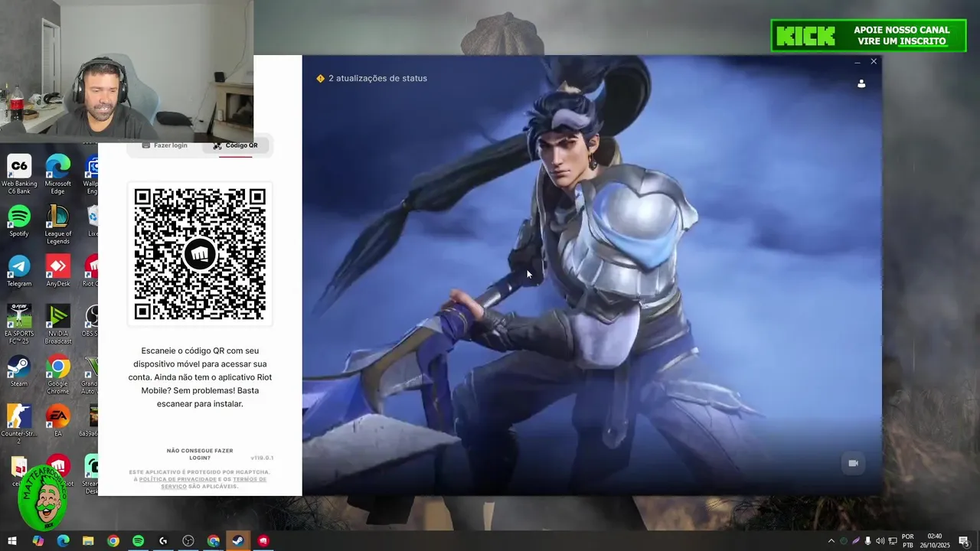Screen dimensions: 980x551
Task: Click the microphone tray icon
Action: click(867, 541)
